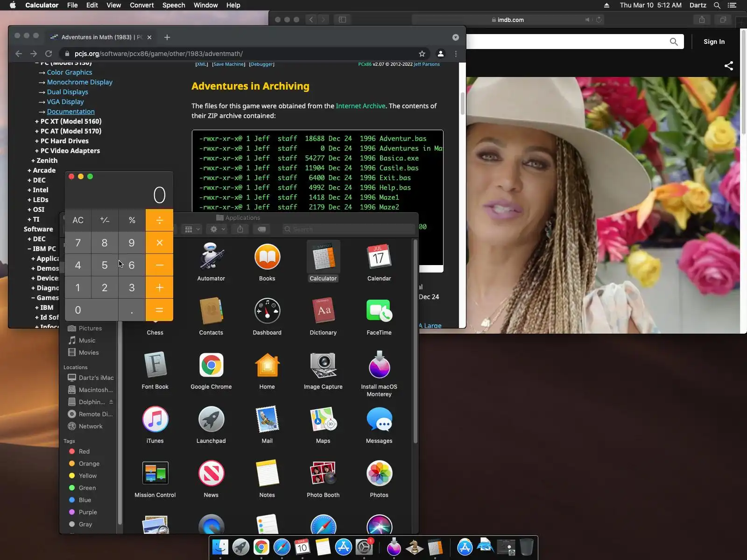
Task: Open Spotlight search in the menu bar
Action: (x=717, y=5)
